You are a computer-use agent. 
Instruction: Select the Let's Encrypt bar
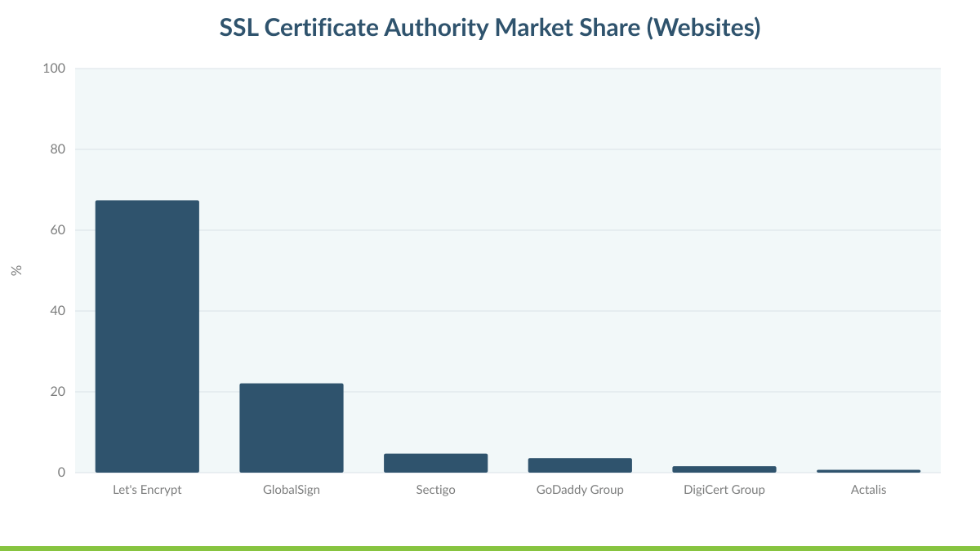tap(147, 336)
